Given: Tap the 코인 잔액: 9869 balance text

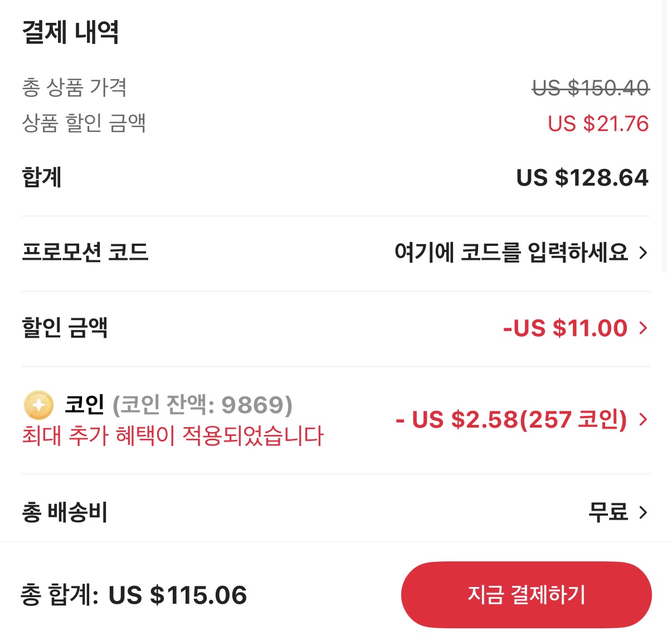Looking at the screenshot, I should (x=202, y=405).
